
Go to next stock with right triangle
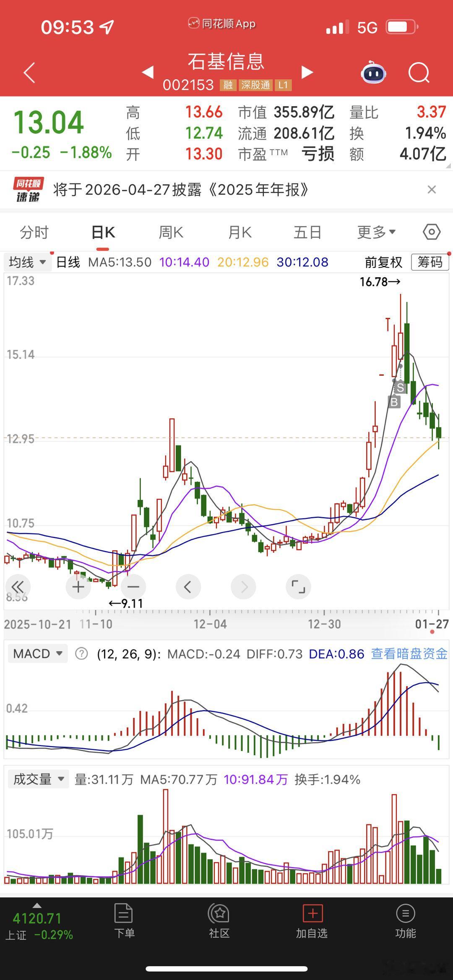coord(307,72)
